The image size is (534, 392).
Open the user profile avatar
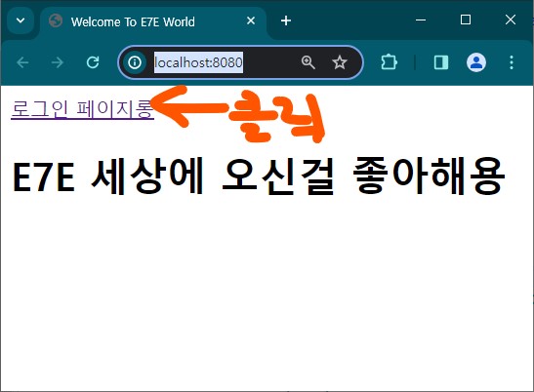pos(476,62)
